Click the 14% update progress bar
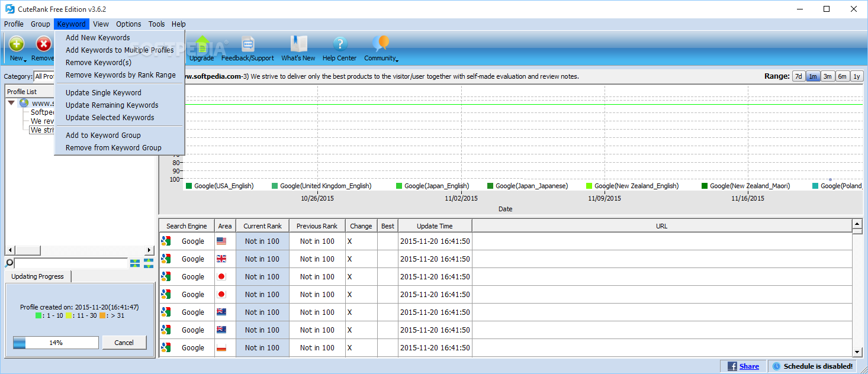This screenshot has height=374, width=868. (x=56, y=343)
